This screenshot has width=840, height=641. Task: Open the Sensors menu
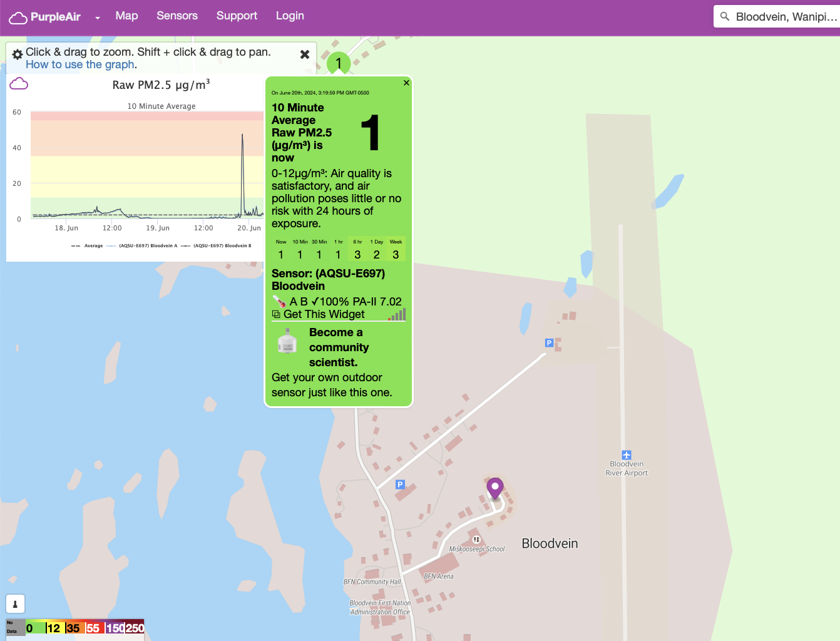[x=177, y=16]
